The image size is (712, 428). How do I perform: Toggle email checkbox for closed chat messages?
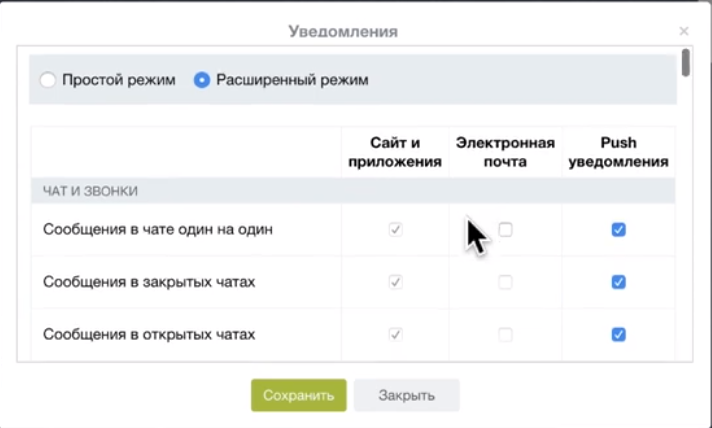click(506, 282)
